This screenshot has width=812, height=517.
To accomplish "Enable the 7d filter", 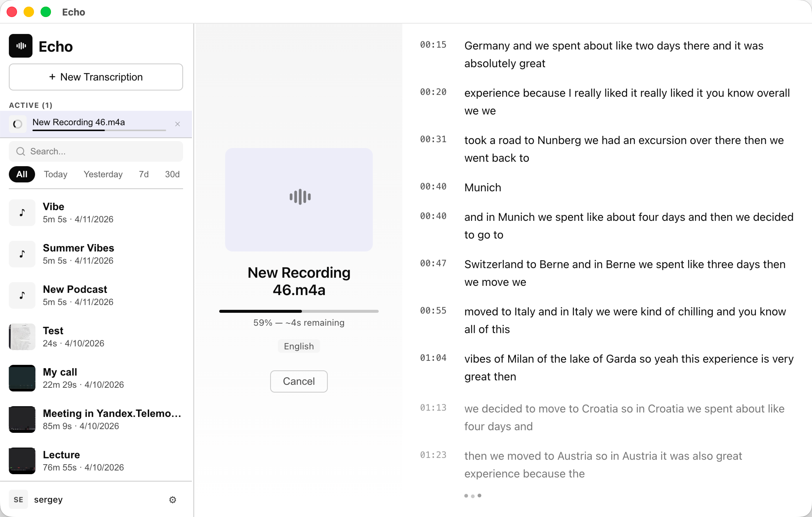I will click(143, 174).
